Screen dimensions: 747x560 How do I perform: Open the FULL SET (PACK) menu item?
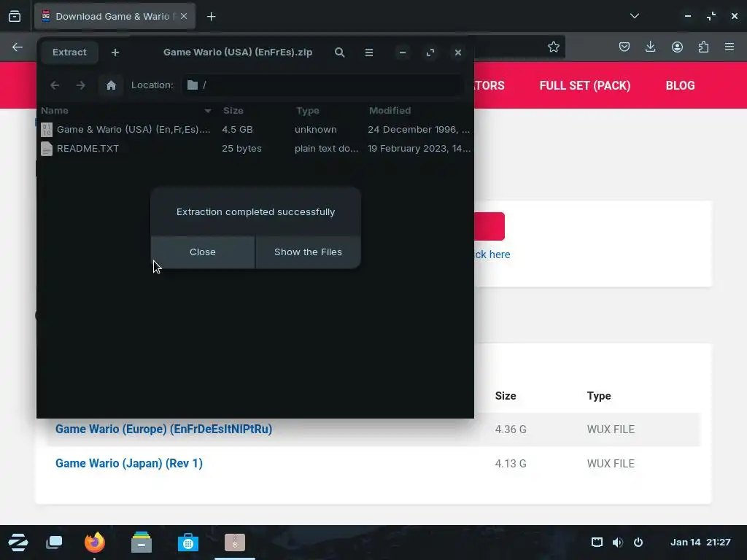(x=585, y=86)
